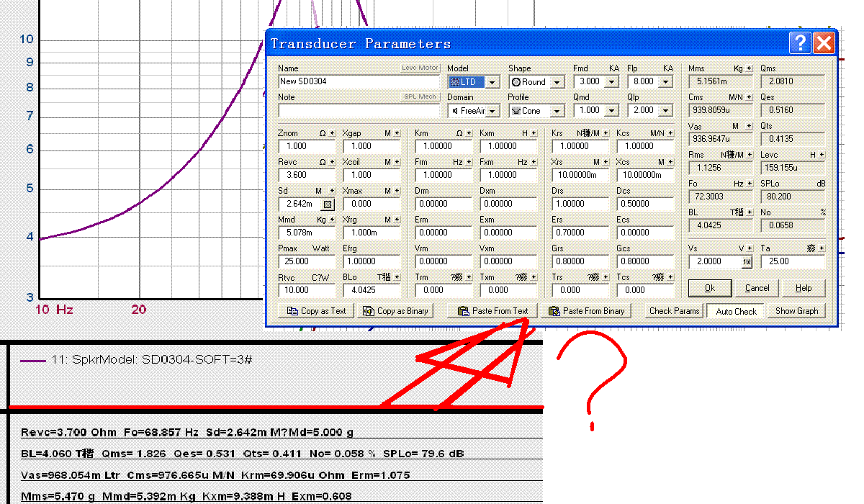Click the legend entry 11: SpkrModel: SD0304-SOFT=3#
The width and height of the screenshot is (864, 504).
click(x=137, y=359)
